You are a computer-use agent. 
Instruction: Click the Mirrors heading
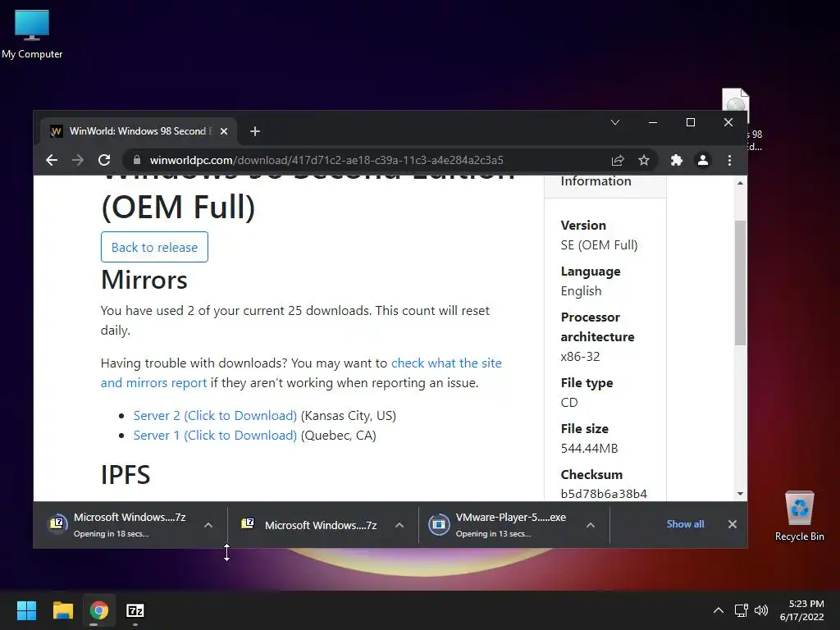pyautogui.click(x=144, y=280)
